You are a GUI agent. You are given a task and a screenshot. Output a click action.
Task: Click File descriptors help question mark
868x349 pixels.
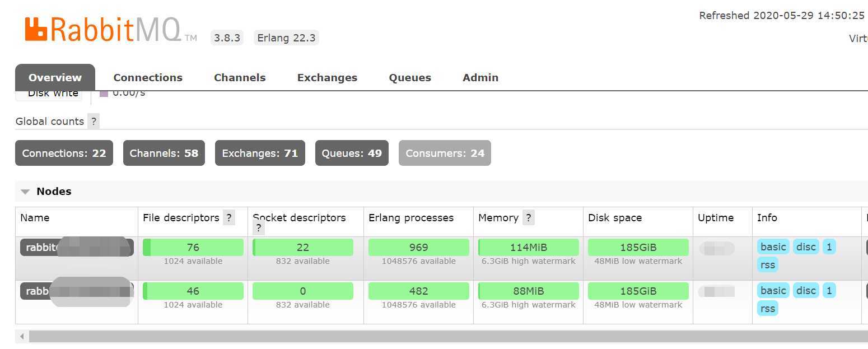(x=228, y=218)
